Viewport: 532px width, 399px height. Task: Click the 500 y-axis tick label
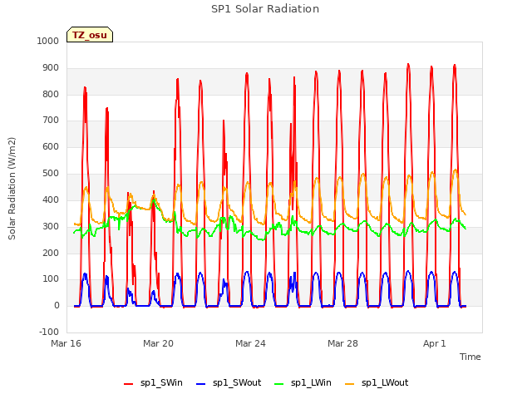click(51, 174)
